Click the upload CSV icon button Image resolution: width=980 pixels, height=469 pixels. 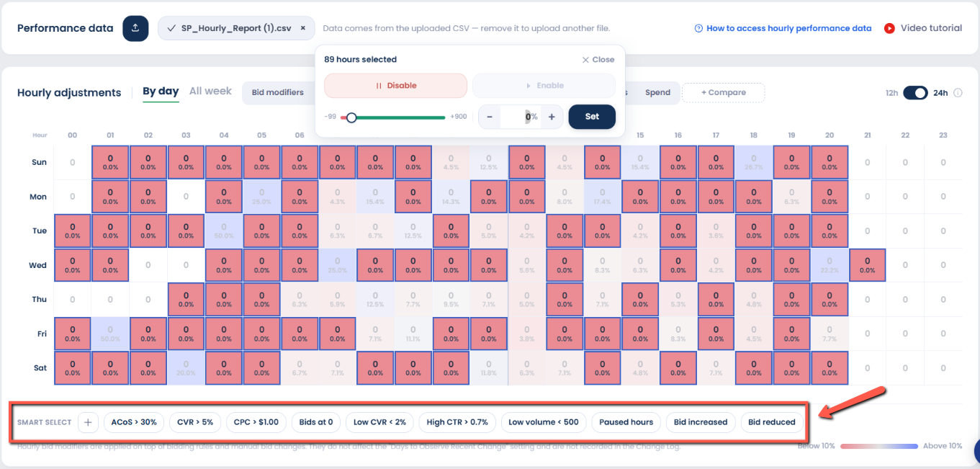tap(135, 28)
